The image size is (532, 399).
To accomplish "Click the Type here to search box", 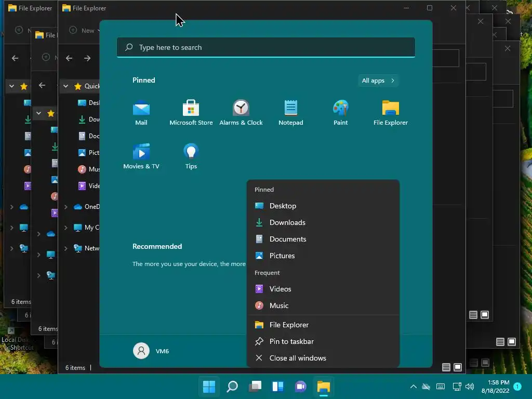I will point(266,47).
